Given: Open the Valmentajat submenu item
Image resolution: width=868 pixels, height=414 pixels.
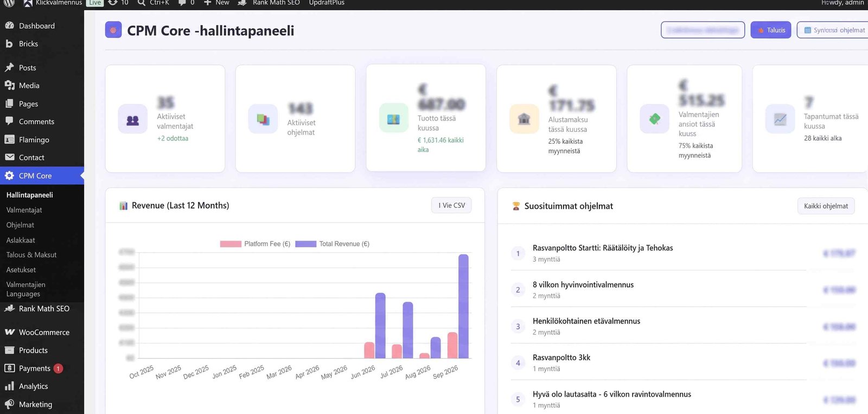Looking at the screenshot, I should (24, 210).
